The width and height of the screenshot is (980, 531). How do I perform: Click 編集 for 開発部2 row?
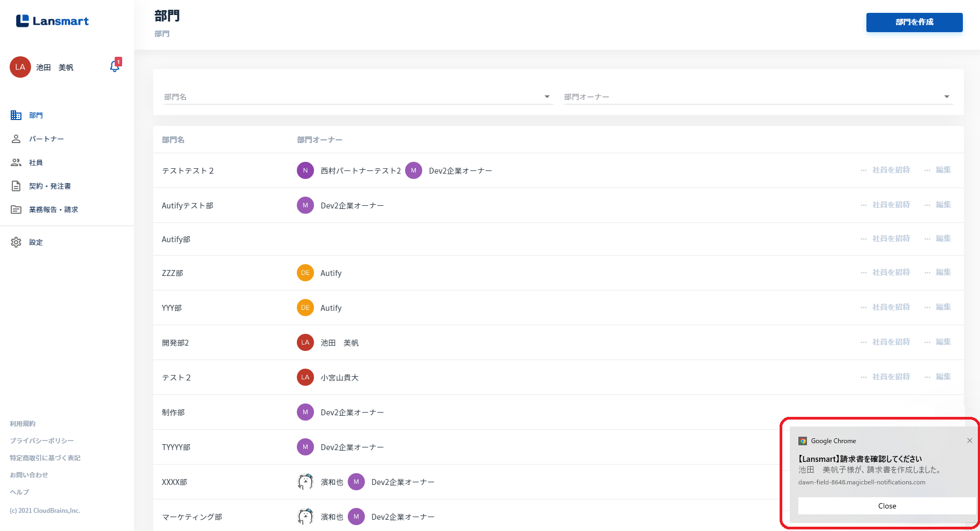(943, 342)
